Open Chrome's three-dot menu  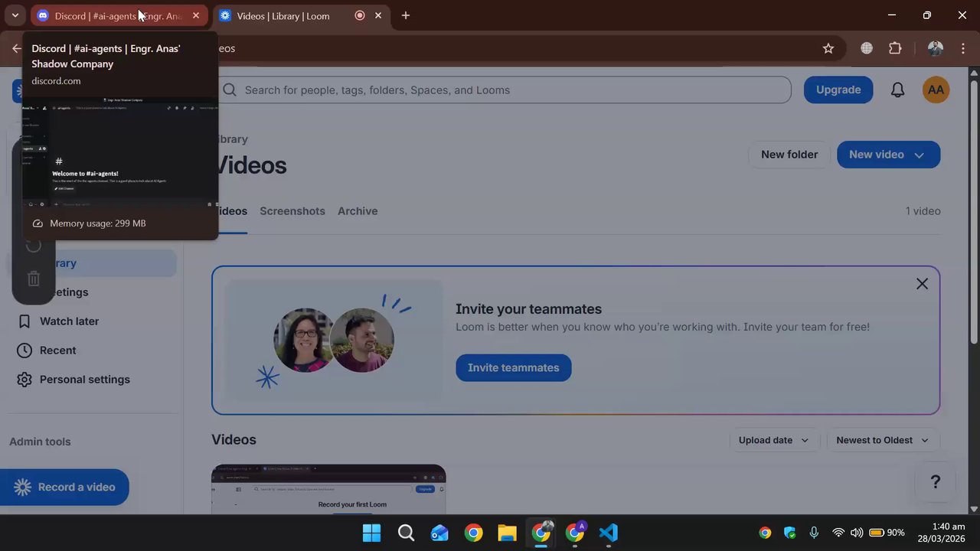(962, 48)
